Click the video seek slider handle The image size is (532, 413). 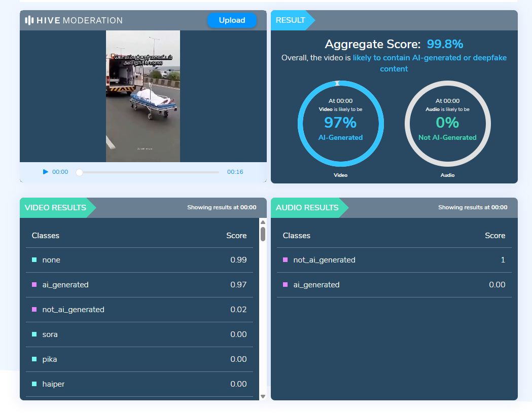pyautogui.click(x=79, y=172)
